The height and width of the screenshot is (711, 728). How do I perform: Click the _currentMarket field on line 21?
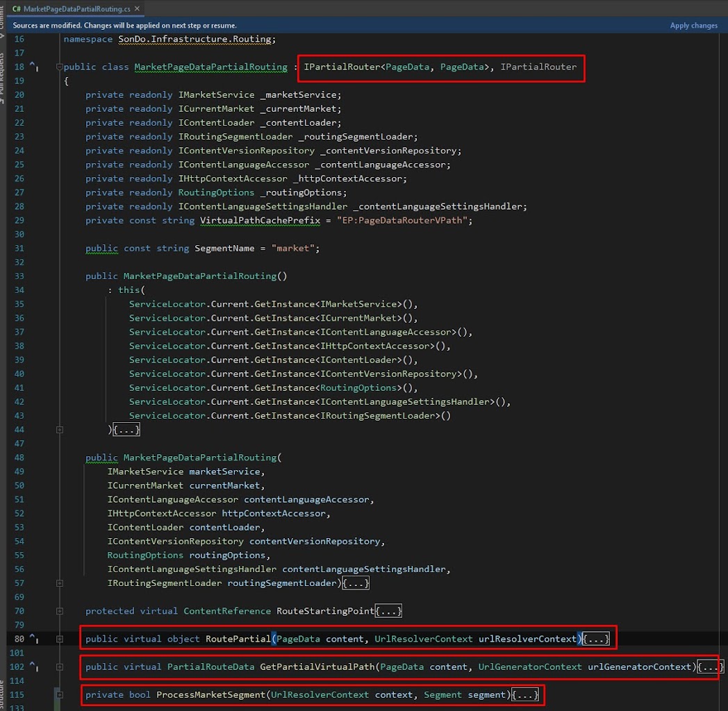298,108
